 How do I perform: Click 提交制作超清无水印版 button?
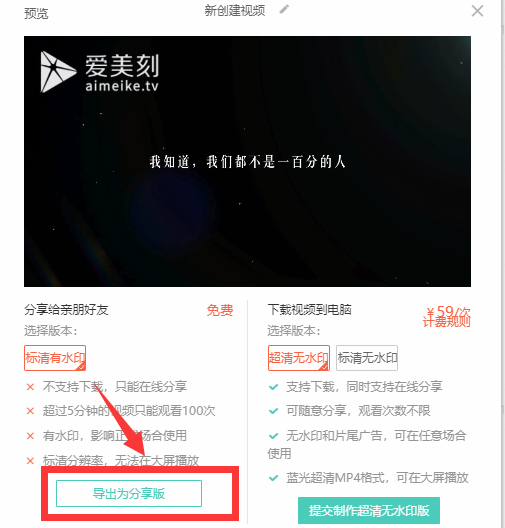tap(369, 510)
